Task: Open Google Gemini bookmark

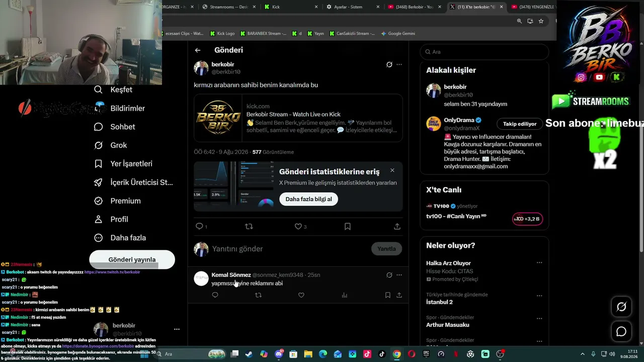Action: [x=398, y=34]
